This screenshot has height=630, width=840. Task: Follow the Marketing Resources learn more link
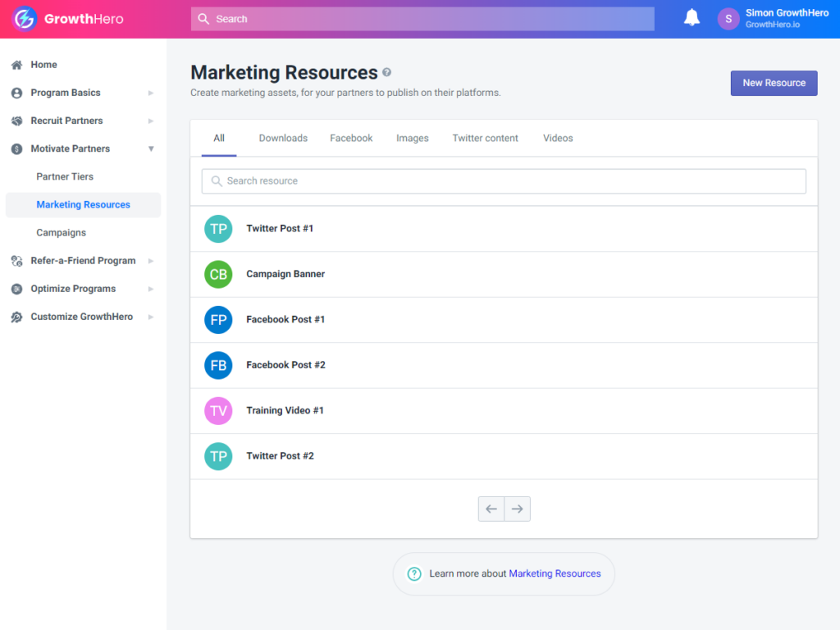(555, 573)
